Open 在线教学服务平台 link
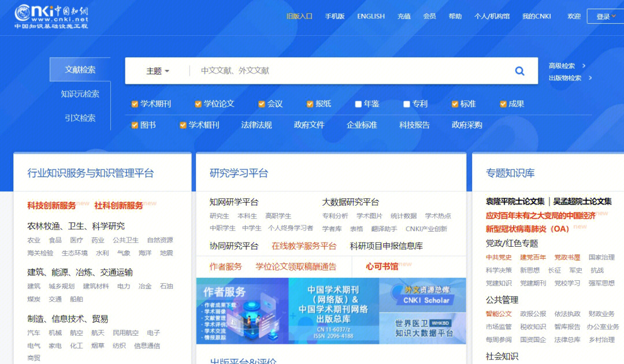Viewport: 624px width, 364px height. [304, 246]
